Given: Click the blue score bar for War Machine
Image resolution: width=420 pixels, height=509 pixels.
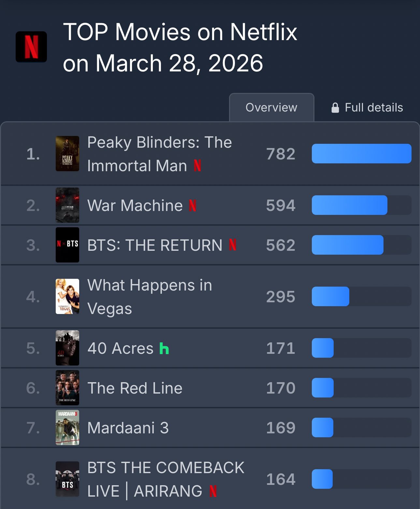Looking at the screenshot, I should pyautogui.click(x=349, y=205).
